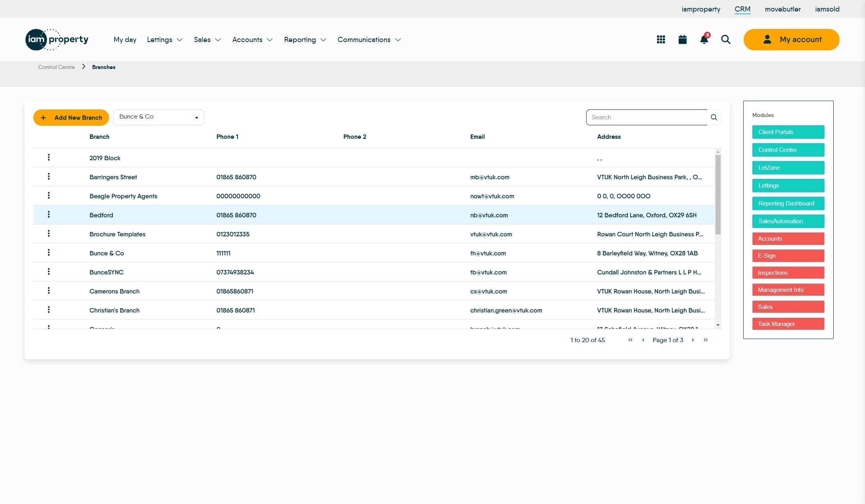Click the iamproperty logo
Image resolution: width=865 pixels, height=504 pixels.
(x=57, y=39)
